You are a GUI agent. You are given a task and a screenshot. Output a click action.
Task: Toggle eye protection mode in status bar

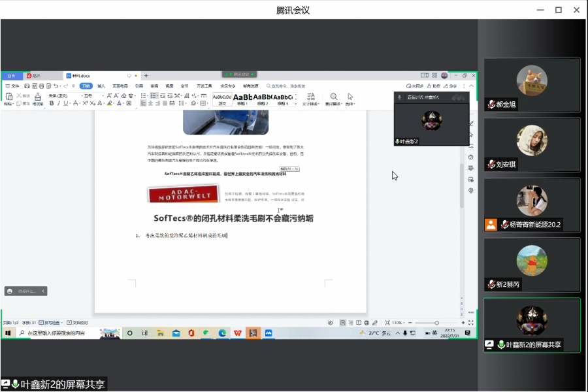(331, 323)
